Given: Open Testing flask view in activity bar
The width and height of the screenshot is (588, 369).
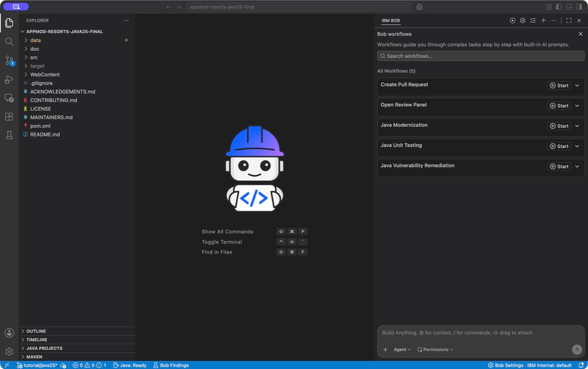Looking at the screenshot, I should tap(9, 135).
